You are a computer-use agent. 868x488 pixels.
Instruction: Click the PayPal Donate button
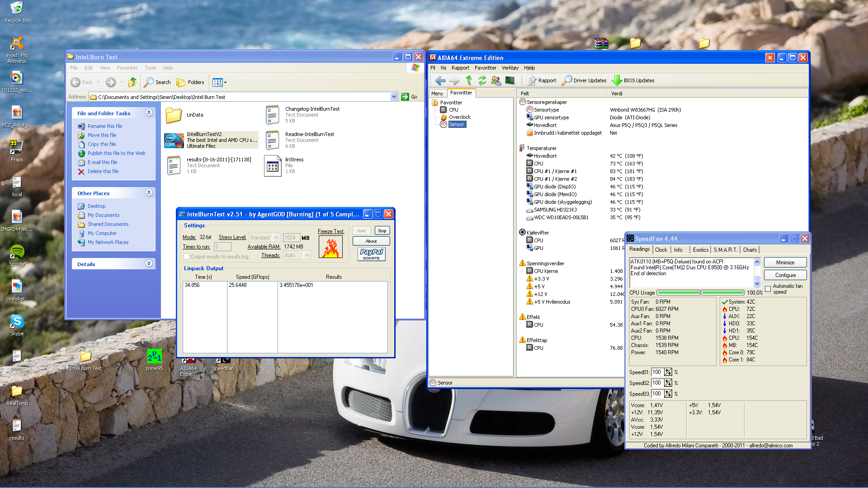(371, 254)
